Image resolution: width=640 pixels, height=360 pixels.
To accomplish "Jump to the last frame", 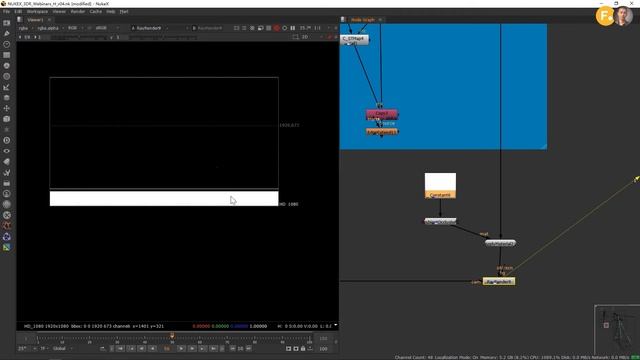I will pyautogui.click(x=213, y=349).
